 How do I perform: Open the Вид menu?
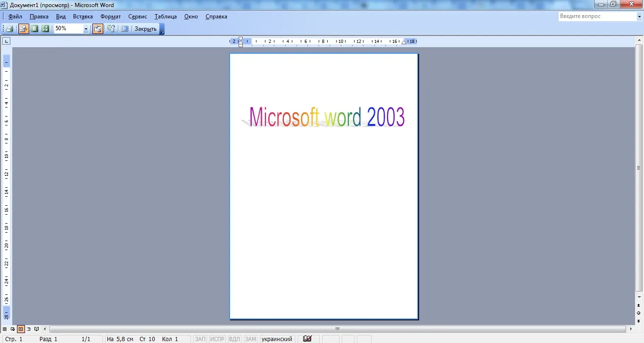click(x=61, y=17)
